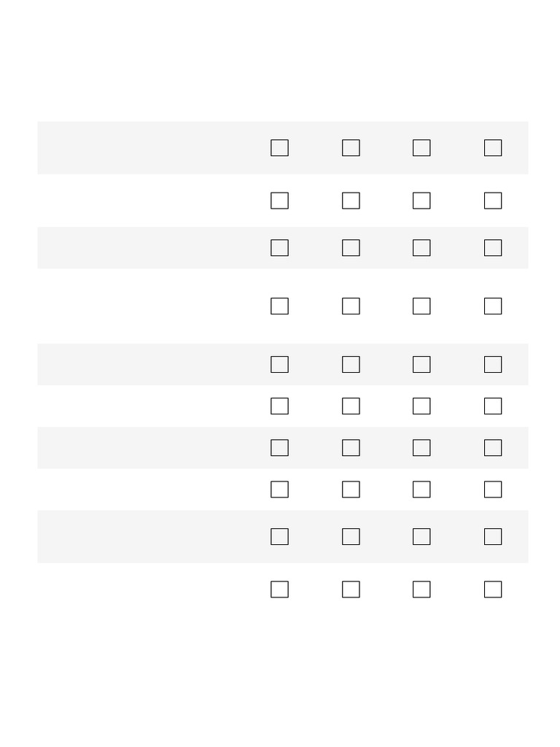
Task: Check second-column checkbox in the eighth row
Action: [x=351, y=489]
